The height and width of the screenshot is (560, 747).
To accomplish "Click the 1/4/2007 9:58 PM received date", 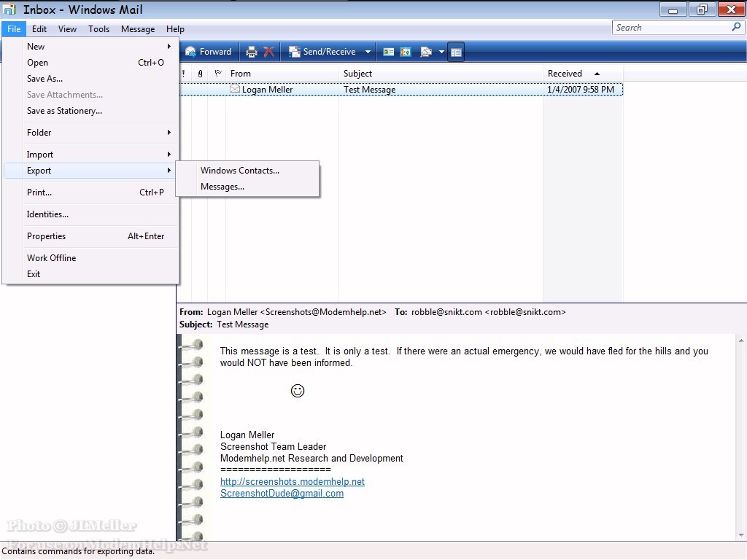I will [x=581, y=90].
